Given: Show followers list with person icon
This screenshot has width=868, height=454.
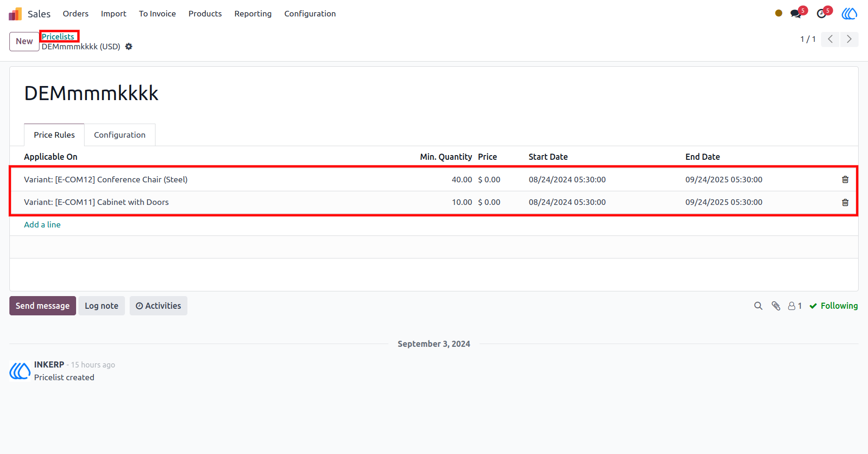Looking at the screenshot, I should [792, 306].
